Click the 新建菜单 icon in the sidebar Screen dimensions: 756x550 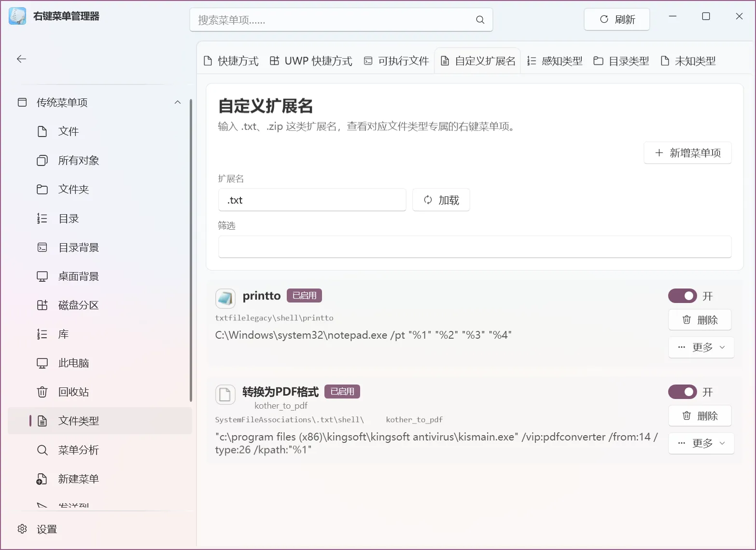(x=42, y=479)
